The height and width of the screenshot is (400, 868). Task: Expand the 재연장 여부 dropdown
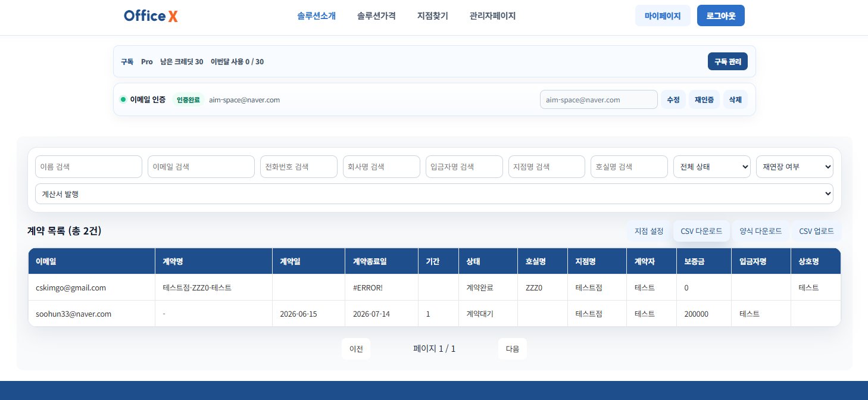(795, 167)
